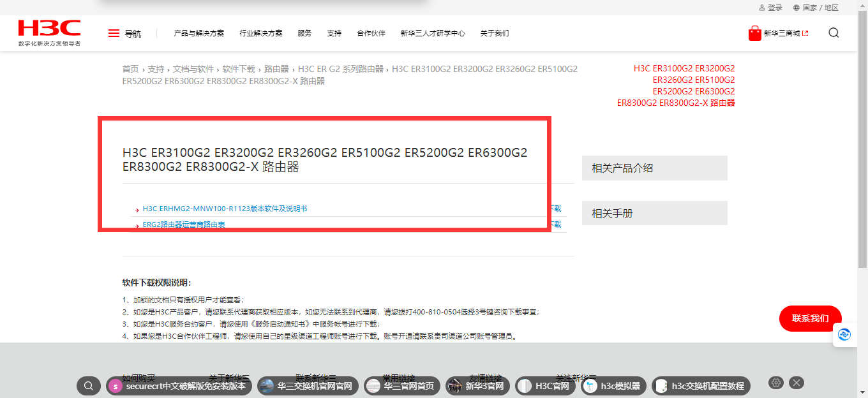Open 华三交换机官网官网 suggestion

[x=308, y=385]
